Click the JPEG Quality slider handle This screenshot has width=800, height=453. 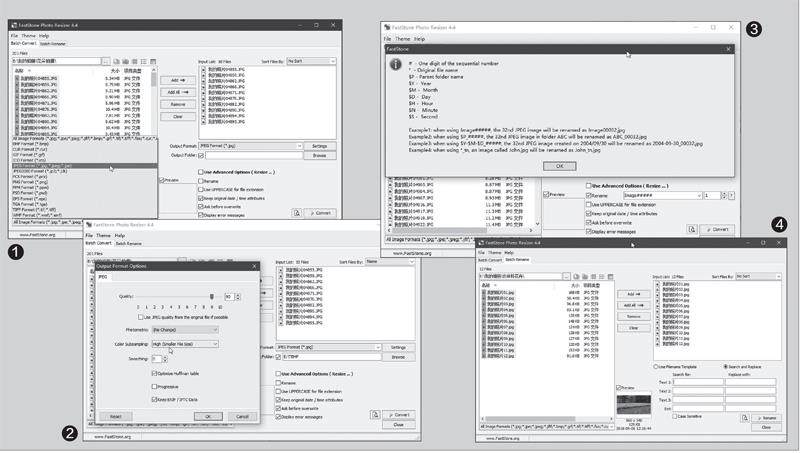(212, 296)
